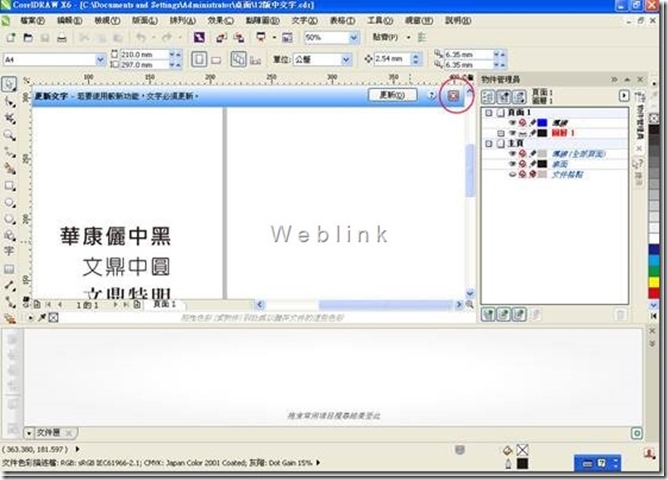Screen dimensions: 668x480
Task: Open the 貼齊 snap-to dropdown arrow
Action: [408, 38]
